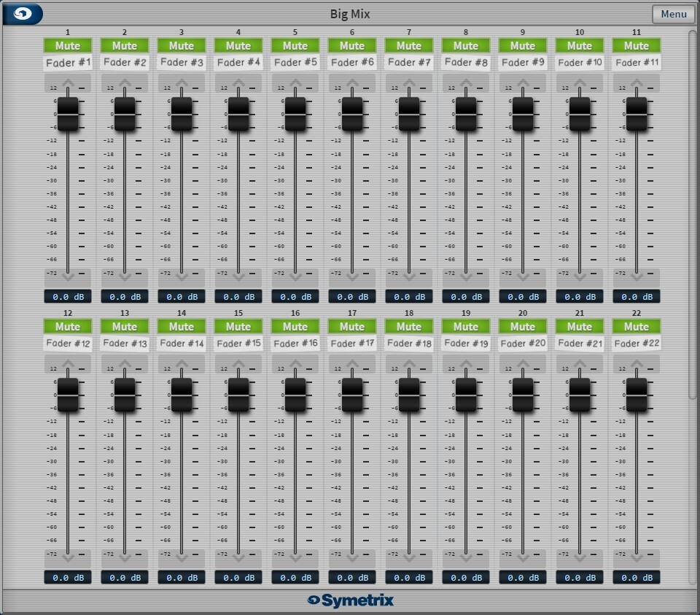Click the 0.0 dB field under Fader #4
This screenshot has width=700, height=615.
click(238, 297)
